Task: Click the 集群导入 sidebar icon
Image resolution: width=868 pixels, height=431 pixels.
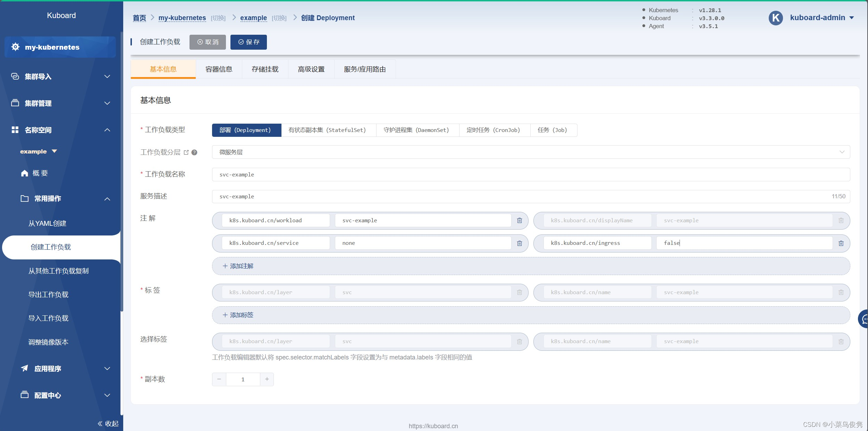Action: coord(15,76)
